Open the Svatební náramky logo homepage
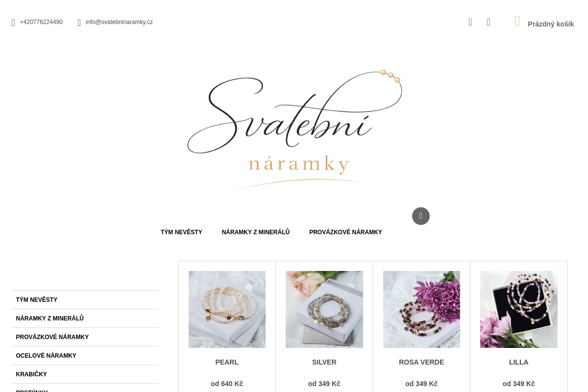The width and height of the screenshot is (588, 392). [294, 130]
